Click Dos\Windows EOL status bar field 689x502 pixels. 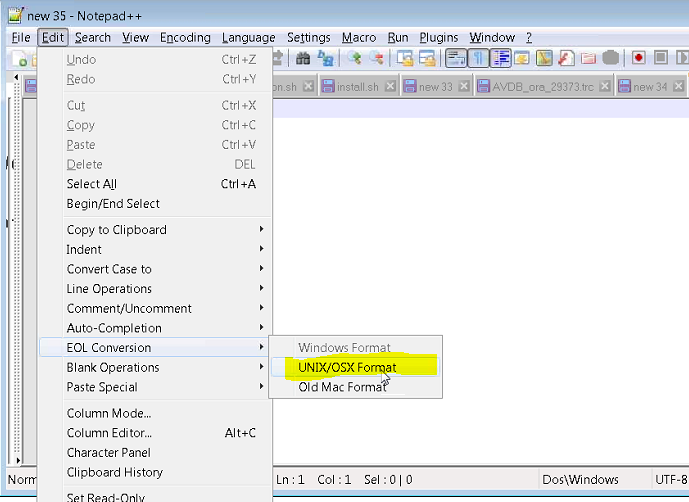click(580, 480)
